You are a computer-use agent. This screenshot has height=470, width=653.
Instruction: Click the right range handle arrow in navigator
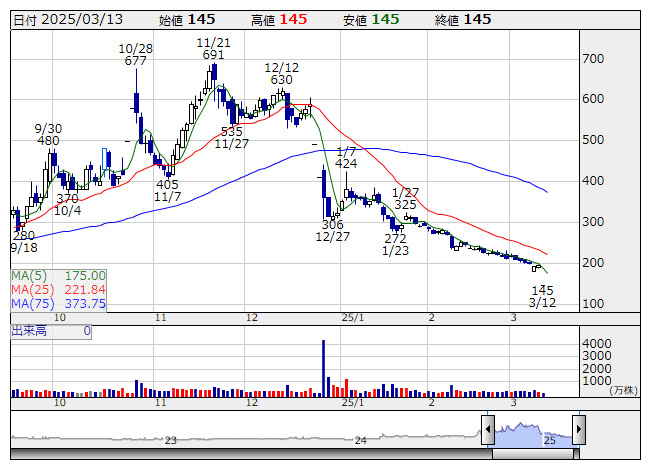click(578, 431)
